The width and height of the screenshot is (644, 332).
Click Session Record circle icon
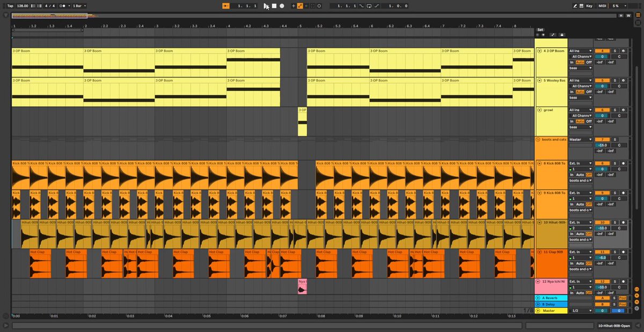pos(319,5)
